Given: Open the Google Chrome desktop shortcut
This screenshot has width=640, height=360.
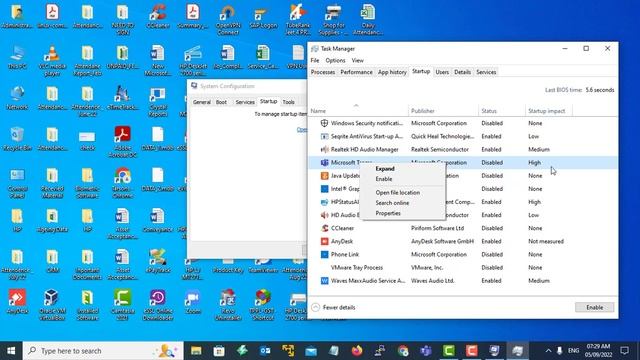Looking at the screenshot, I should (122, 182).
